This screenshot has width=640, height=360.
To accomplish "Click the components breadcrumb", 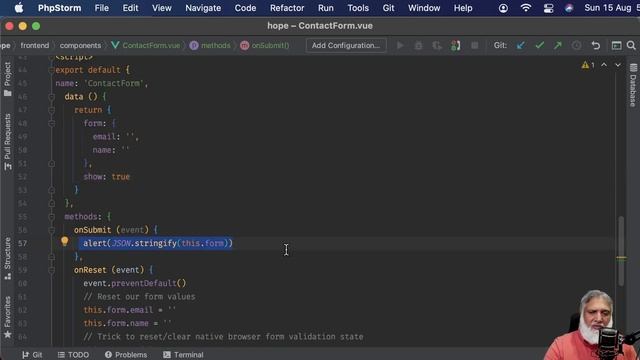I will pos(80,45).
